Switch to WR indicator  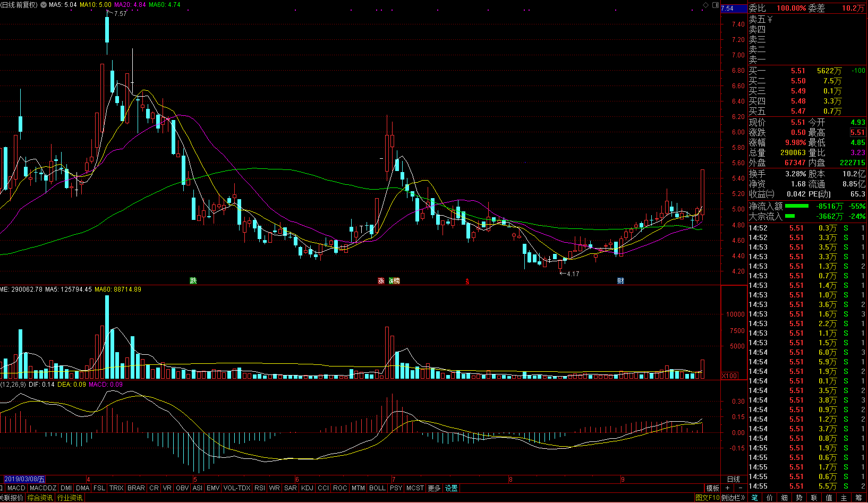275,488
